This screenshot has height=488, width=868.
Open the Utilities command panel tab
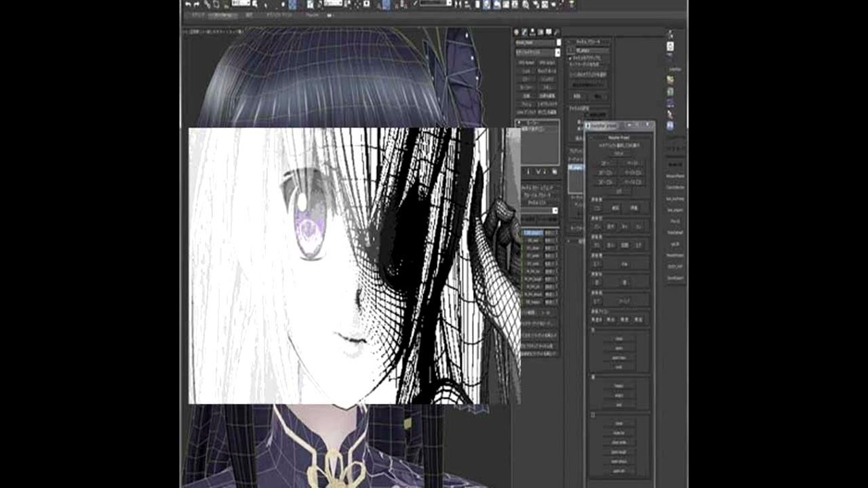click(x=557, y=32)
